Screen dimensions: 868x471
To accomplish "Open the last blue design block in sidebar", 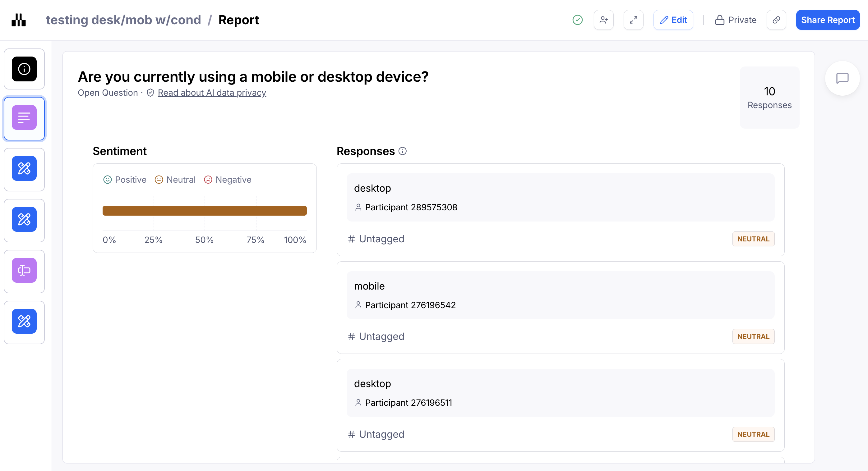I will (24, 321).
